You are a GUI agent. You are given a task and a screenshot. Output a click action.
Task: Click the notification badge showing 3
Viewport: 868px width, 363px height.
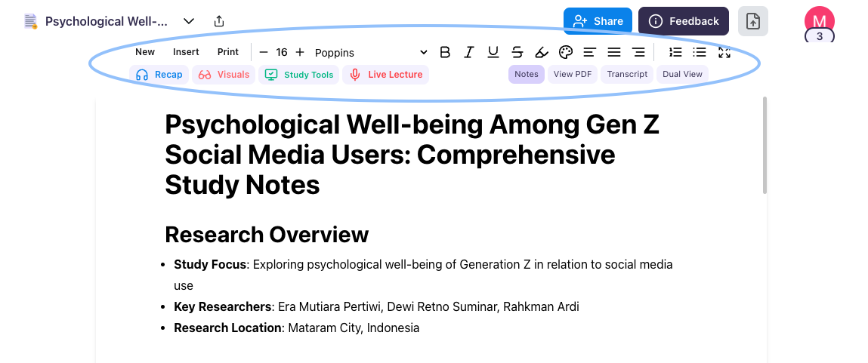(820, 36)
